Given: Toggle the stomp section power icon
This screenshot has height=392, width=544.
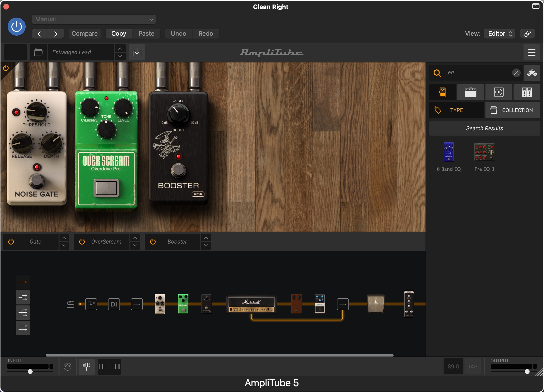Looking at the screenshot, I should 6,68.
